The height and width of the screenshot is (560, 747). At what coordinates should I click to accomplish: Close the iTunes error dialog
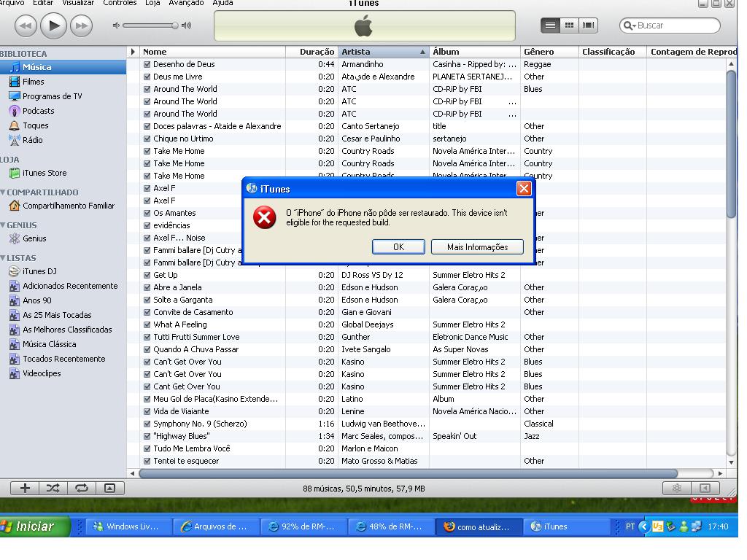click(524, 189)
